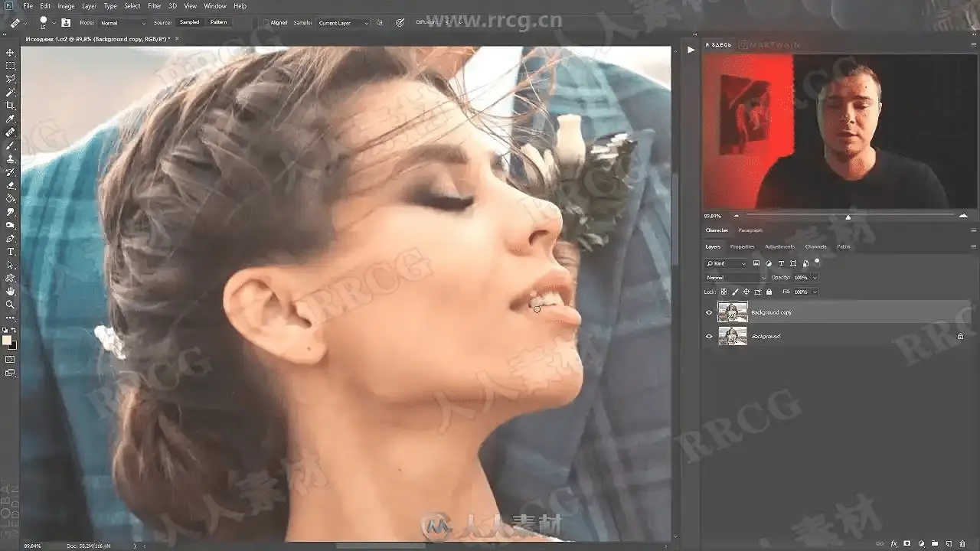Swap foreground and background colors

(x=14, y=330)
